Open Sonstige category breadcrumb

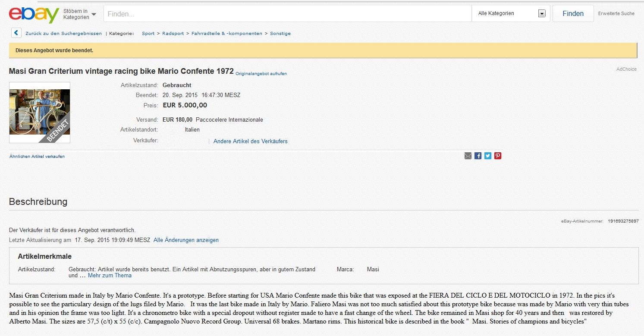tap(280, 33)
